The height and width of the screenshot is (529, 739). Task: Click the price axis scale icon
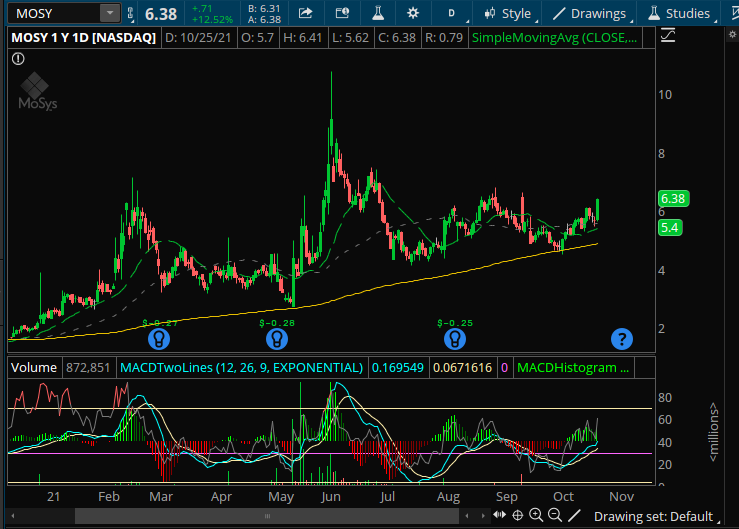tap(668, 36)
